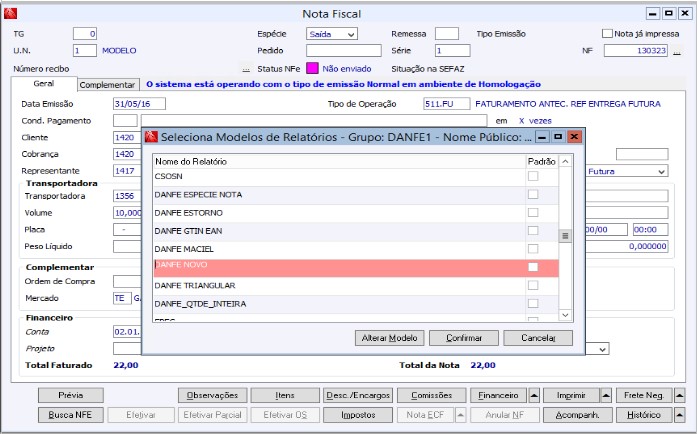Open the 'Futura' dropdown

pos(661,172)
